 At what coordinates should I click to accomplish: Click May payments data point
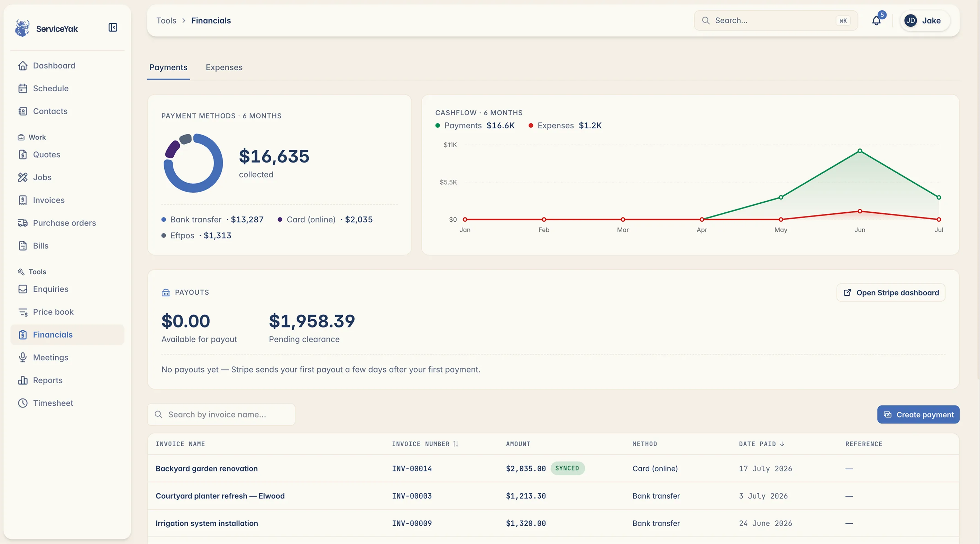[x=781, y=197]
